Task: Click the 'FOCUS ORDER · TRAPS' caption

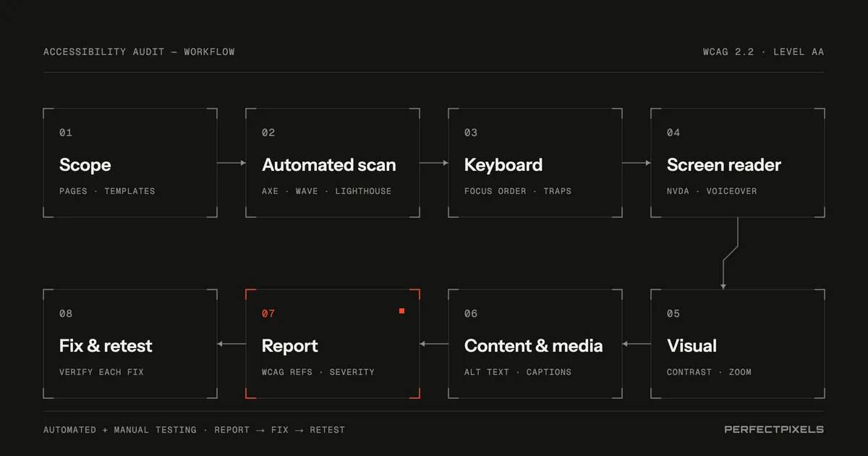Action: click(x=518, y=191)
